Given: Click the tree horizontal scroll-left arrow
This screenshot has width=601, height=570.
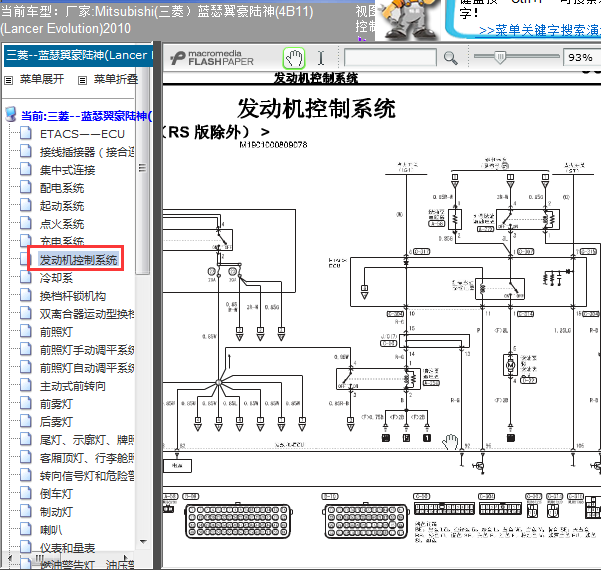Looking at the screenshot, I should (x=10, y=558).
